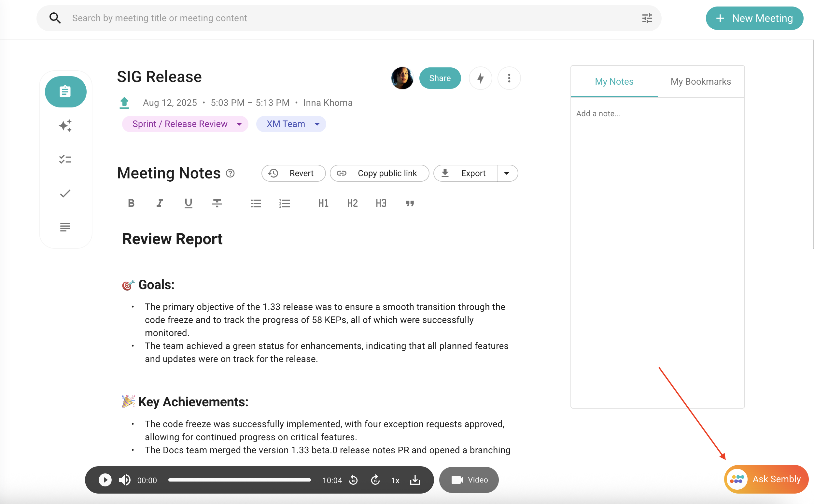Open the Export options dropdown arrow
814x504 pixels.
tap(507, 173)
